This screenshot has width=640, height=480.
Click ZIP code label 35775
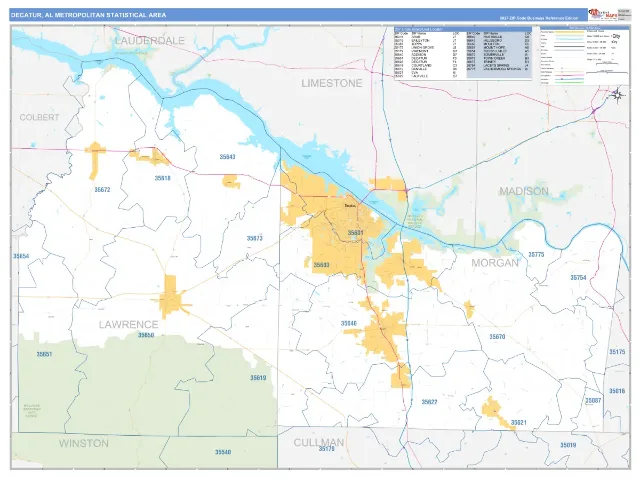(x=536, y=254)
